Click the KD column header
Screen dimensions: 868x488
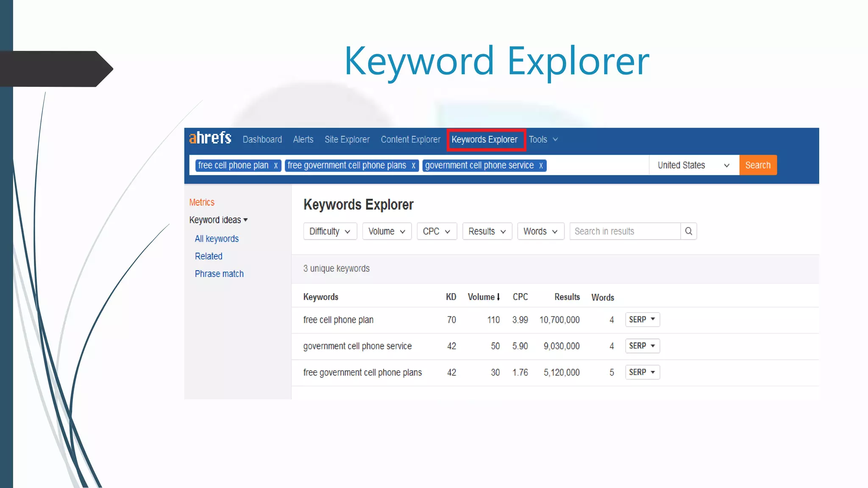pos(451,297)
